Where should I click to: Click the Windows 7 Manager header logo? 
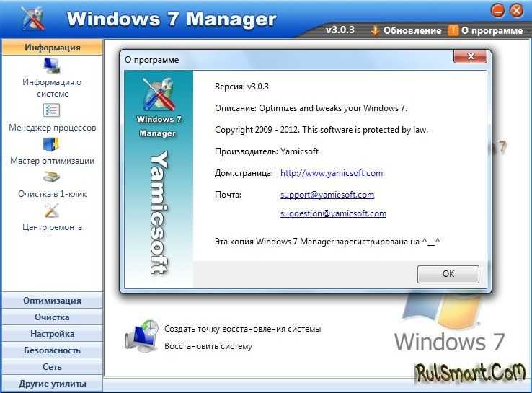tap(33, 18)
